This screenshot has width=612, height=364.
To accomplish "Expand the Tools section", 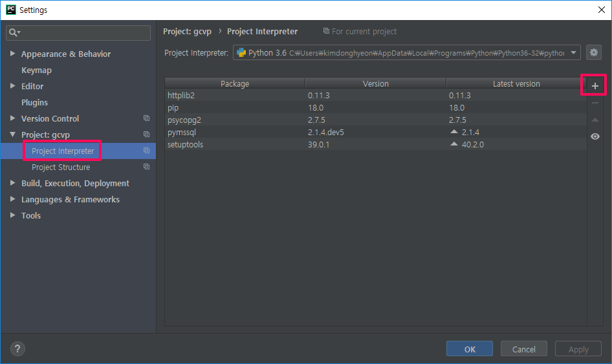I will (12, 215).
